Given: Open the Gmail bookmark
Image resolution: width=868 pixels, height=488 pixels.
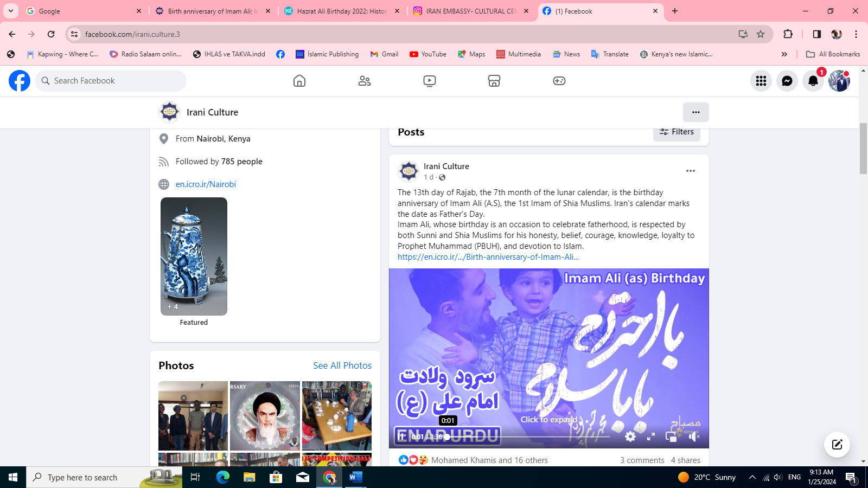Looking at the screenshot, I should click(384, 54).
